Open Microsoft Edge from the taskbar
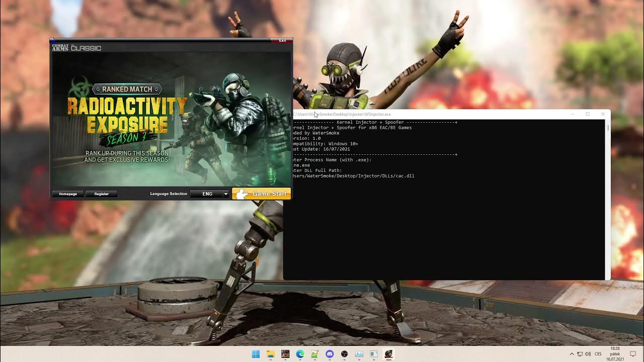 (x=300, y=354)
